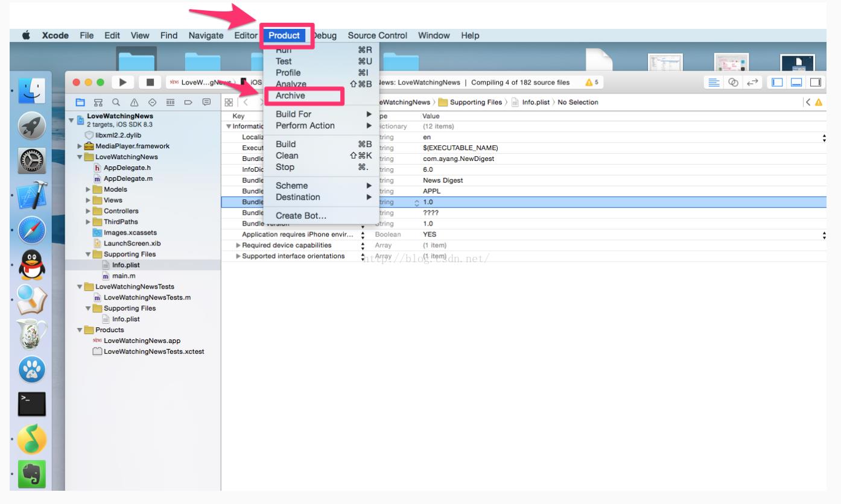Choose Stop from Product menu

point(322,167)
